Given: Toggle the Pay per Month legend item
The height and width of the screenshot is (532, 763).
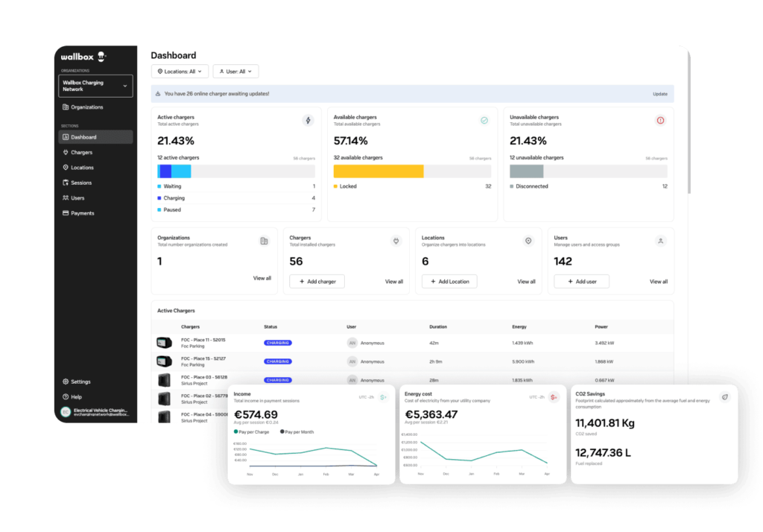Looking at the screenshot, I should click(297, 431).
